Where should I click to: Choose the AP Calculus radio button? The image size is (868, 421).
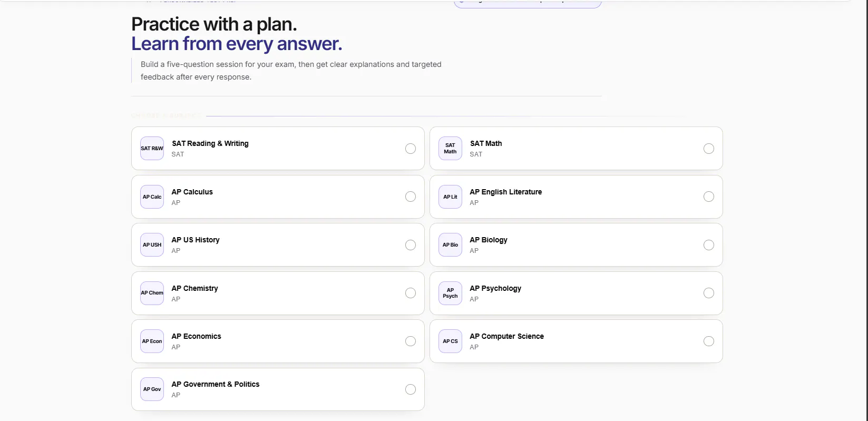pyautogui.click(x=411, y=197)
